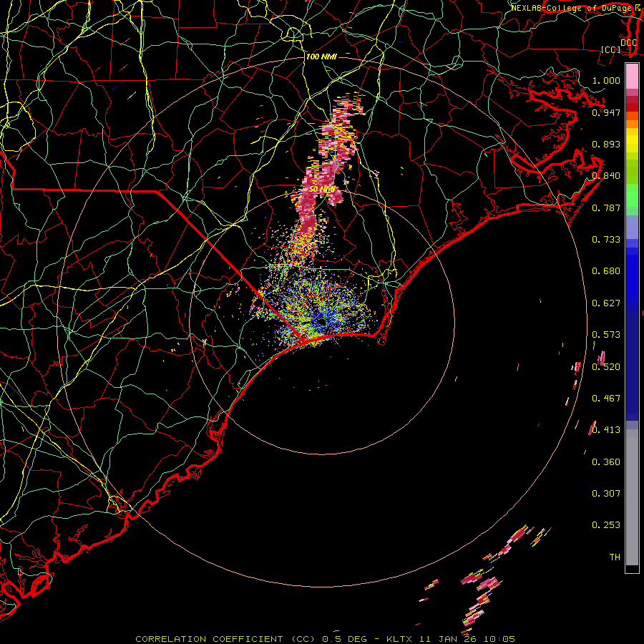The width and height of the screenshot is (644, 644).
Task: Click the 0.467 color scale value
Action: [606, 399]
